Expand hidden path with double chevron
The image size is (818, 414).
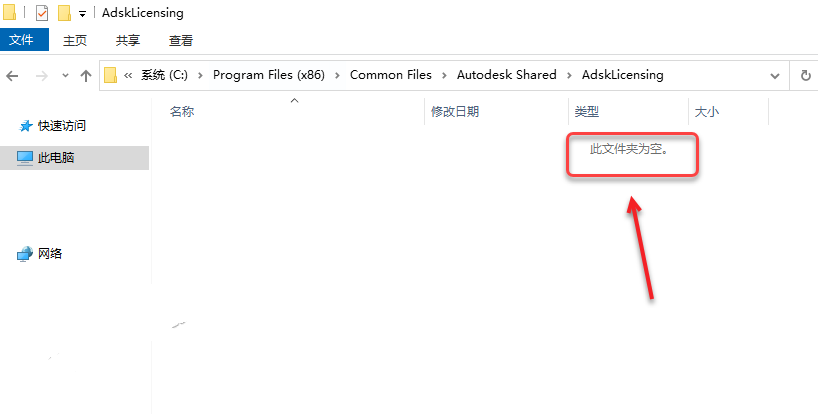click(128, 76)
